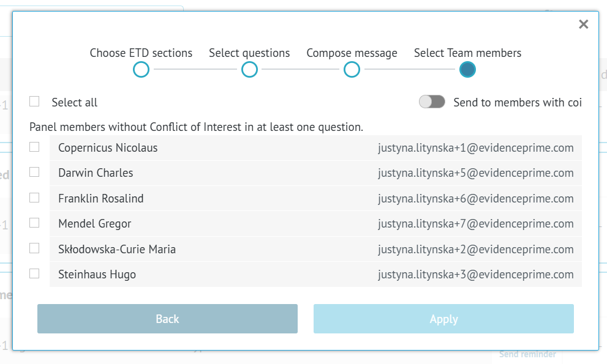Mark the Steinhaus Hugo checkbox
Screen dimensions: 607x364
[34, 273]
